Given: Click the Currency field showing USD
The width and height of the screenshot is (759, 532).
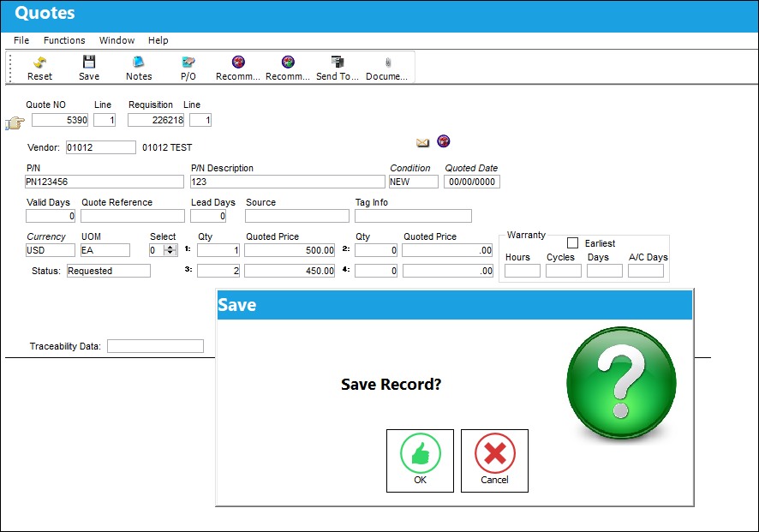Looking at the screenshot, I should (51, 250).
